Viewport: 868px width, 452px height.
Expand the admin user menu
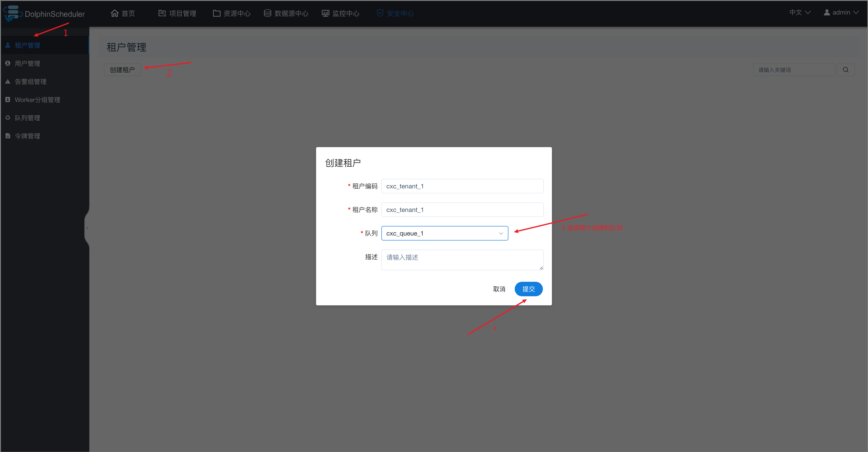click(841, 12)
